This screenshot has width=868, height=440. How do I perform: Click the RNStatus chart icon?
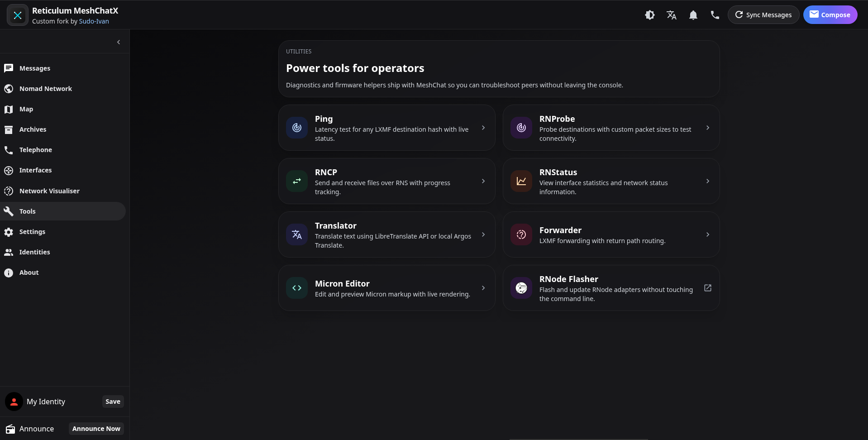click(521, 181)
